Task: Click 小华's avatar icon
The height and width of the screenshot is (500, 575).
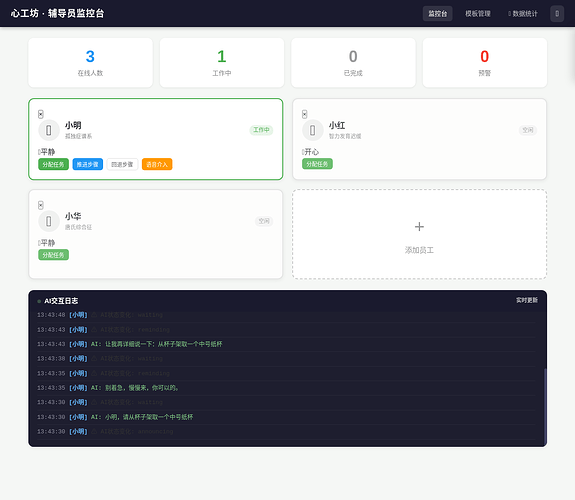Action: (x=49, y=221)
